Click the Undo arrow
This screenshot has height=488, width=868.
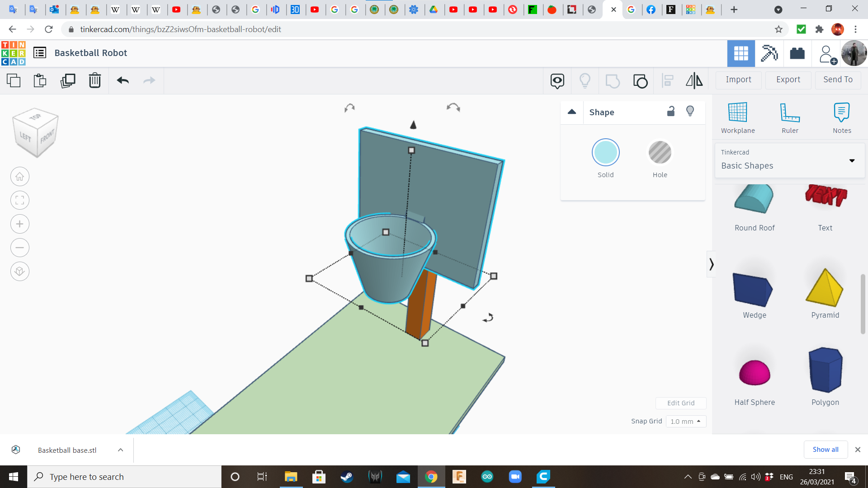coord(123,81)
